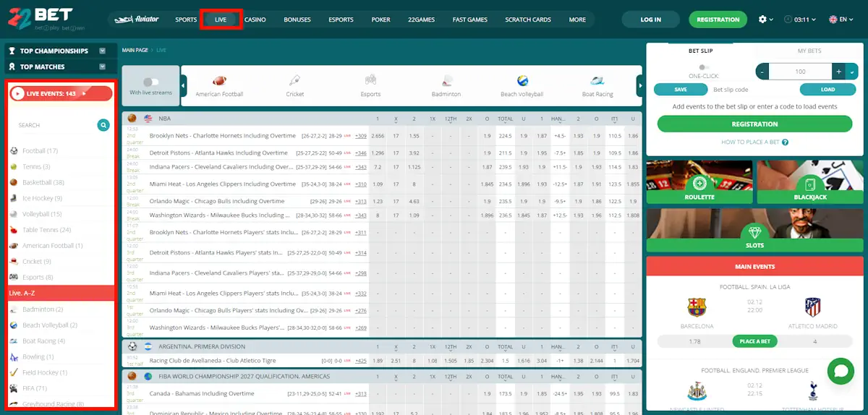Collapse the Top Matches panel
868x415 pixels.
pos(103,67)
